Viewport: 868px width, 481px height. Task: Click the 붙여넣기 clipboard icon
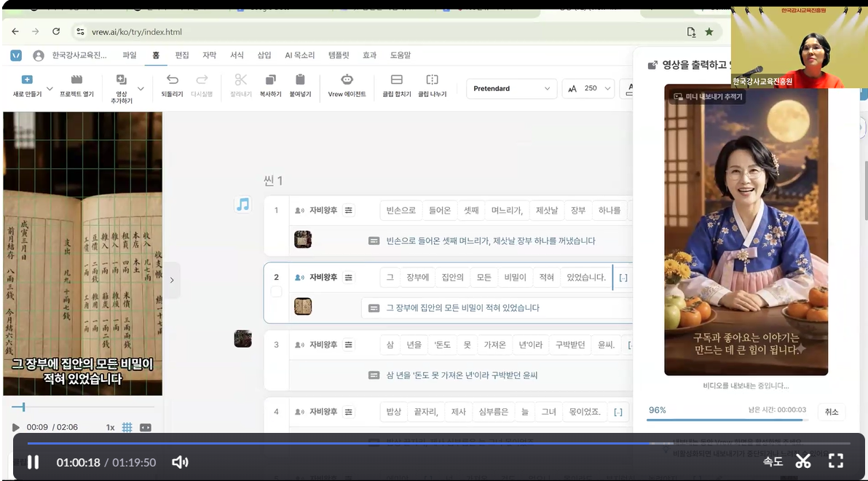(300, 79)
